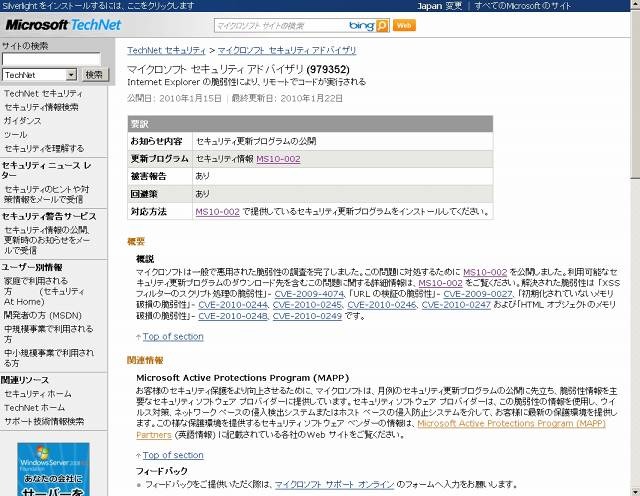This screenshot has height=496, width=640.
Task: Focus the Microsoft site search field
Action: (x=282, y=26)
